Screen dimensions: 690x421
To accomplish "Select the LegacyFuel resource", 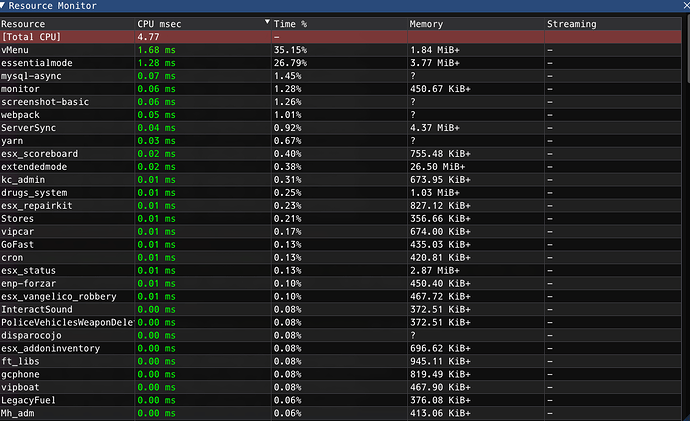I will click(x=28, y=400).
